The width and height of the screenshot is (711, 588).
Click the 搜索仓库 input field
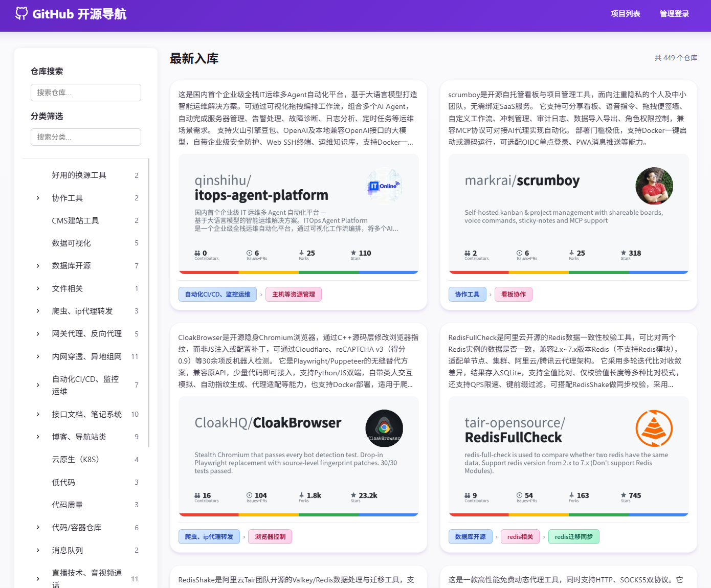[86, 93]
